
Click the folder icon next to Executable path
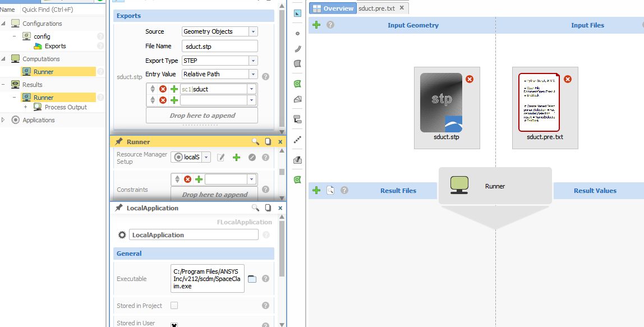pyautogui.click(x=252, y=279)
